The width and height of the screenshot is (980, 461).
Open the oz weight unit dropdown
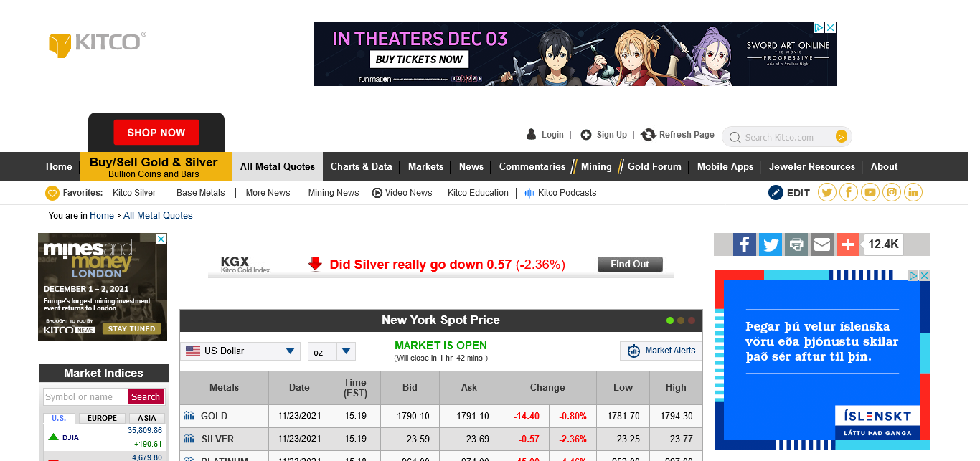pyautogui.click(x=346, y=351)
